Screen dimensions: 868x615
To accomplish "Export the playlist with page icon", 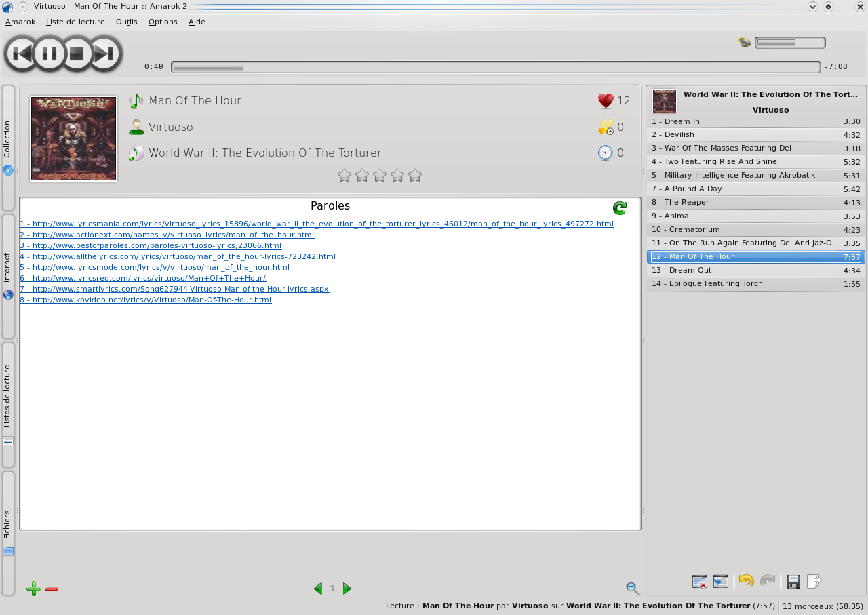I will [814, 582].
